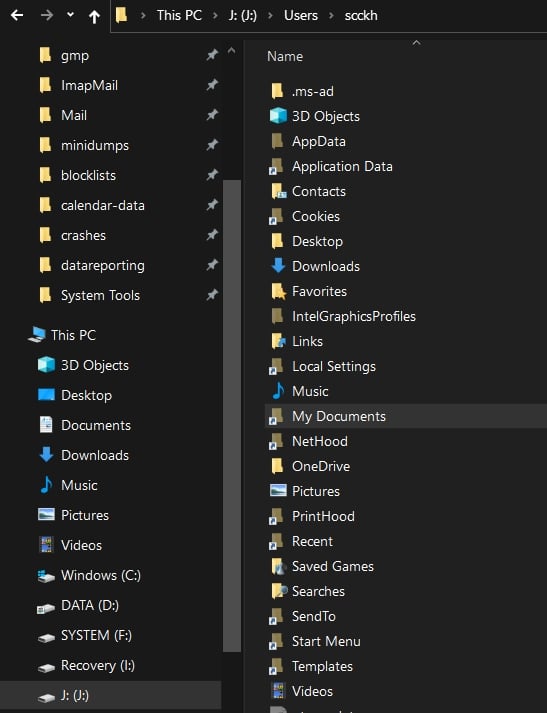Screen dimensions: 547x713
Task: Click Downloads arrow icon in sidebar
Action: coord(46,455)
